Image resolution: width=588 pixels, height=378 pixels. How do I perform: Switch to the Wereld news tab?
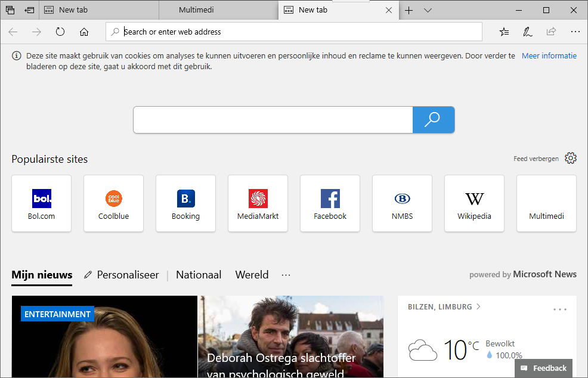(x=252, y=275)
